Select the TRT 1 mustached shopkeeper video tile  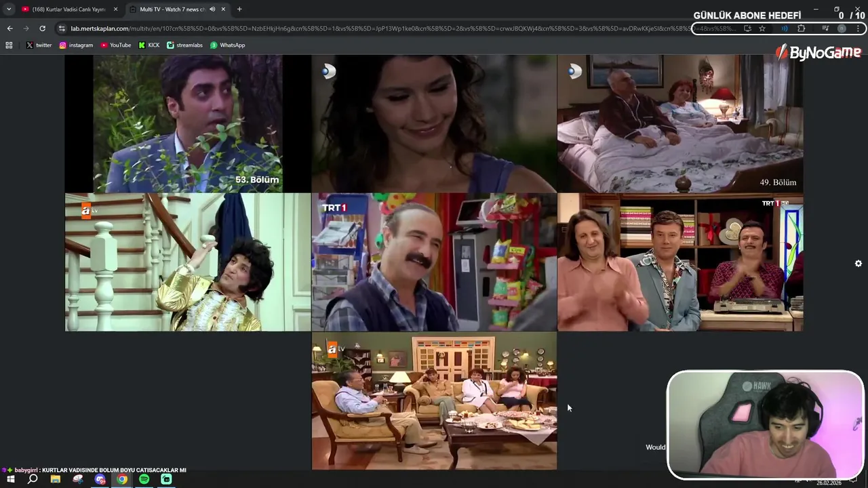[x=434, y=262]
